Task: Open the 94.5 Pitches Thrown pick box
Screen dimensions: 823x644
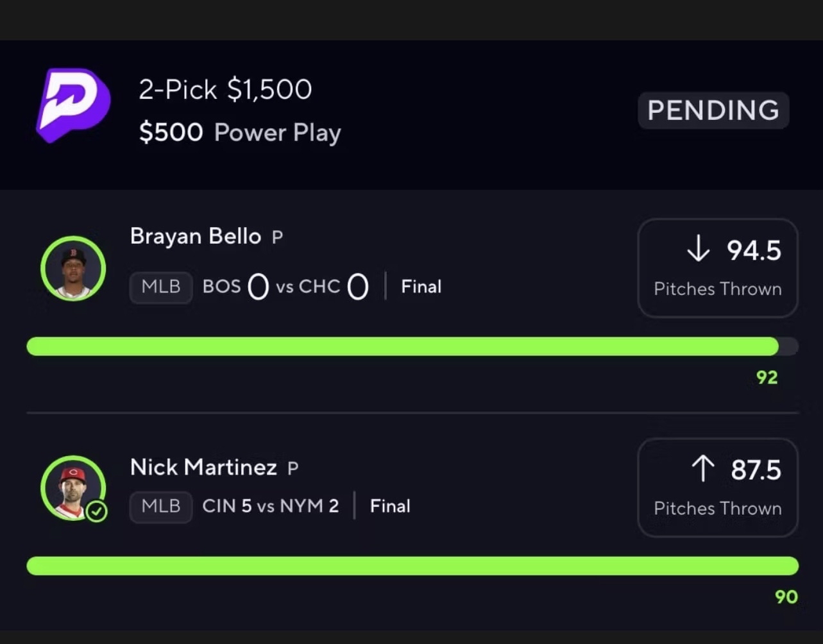Action: [x=717, y=268]
